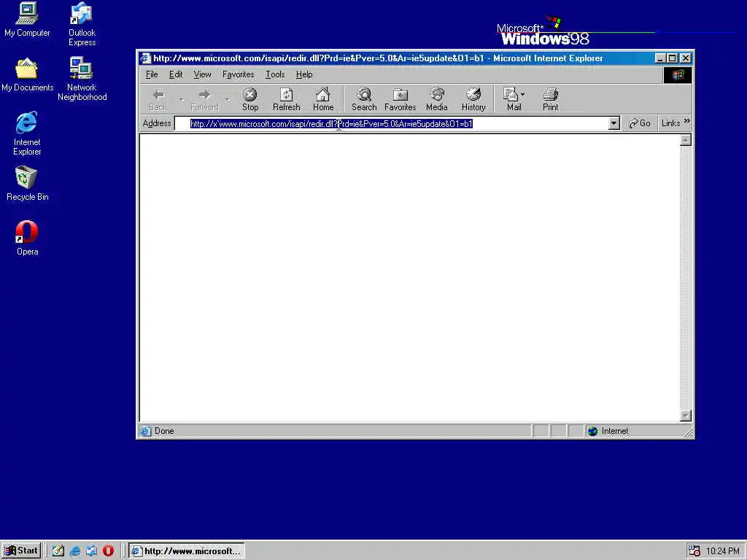Close the Internet Explorer window
Viewport: 747px width, 560px height.
coord(686,58)
